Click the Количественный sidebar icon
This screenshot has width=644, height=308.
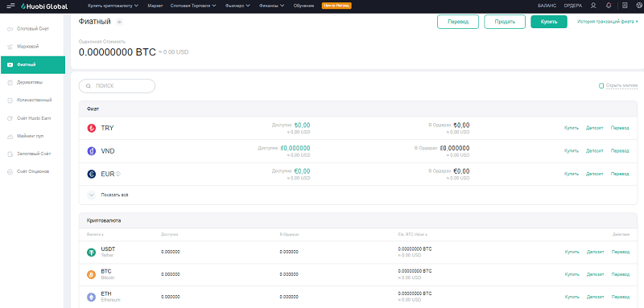pos(10,100)
